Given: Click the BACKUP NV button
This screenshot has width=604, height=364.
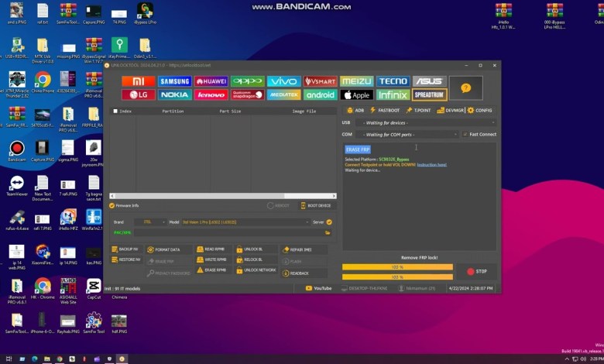Looking at the screenshot, I should pos(126,249).
